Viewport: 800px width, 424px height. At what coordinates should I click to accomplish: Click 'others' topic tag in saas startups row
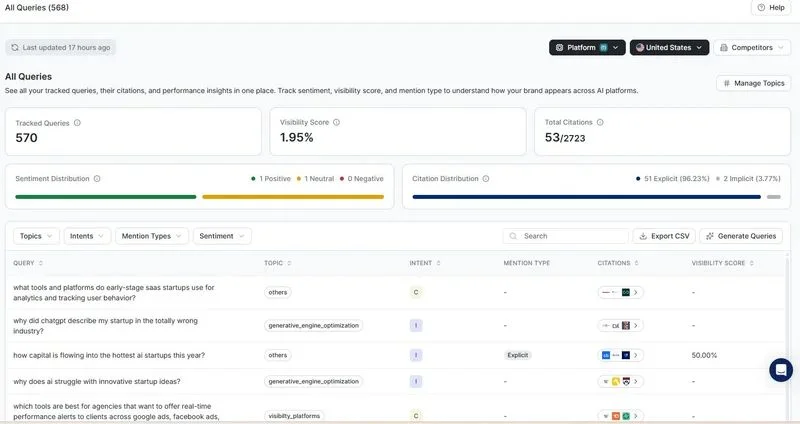click(278, 292)
